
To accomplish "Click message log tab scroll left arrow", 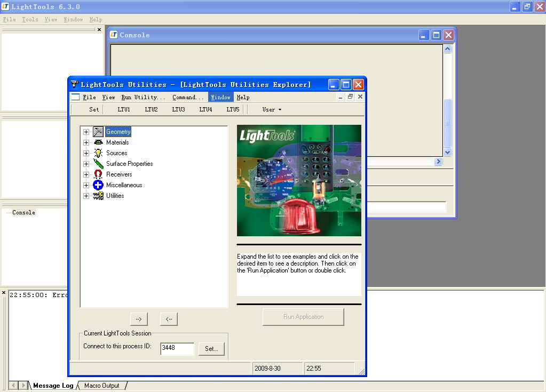I will [x=13, y=386].
